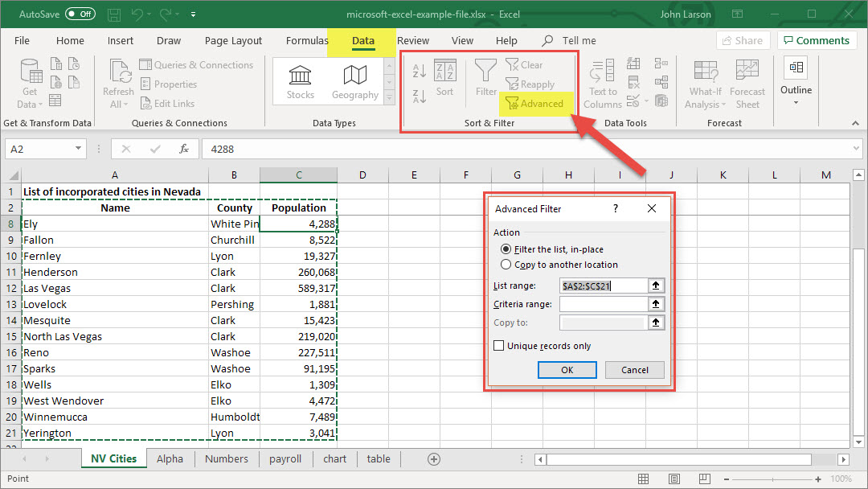Click OK in Advanced Filter dialog
The width and height of the screenshot is (868, 489).
(x=567, y=370)
